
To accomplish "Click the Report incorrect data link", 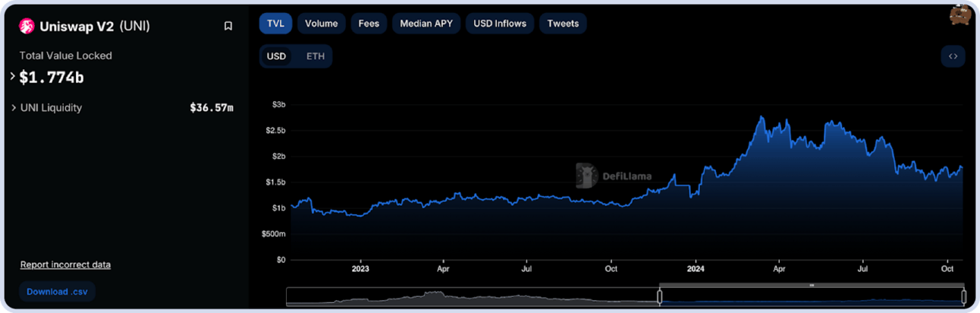I will tap(65, 264).
